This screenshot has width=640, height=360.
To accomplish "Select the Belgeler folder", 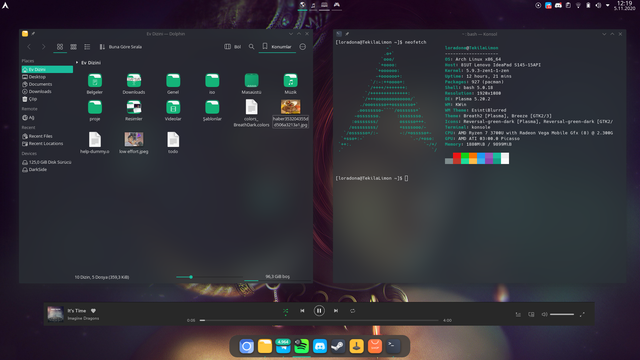I will [x=95, y=84].
